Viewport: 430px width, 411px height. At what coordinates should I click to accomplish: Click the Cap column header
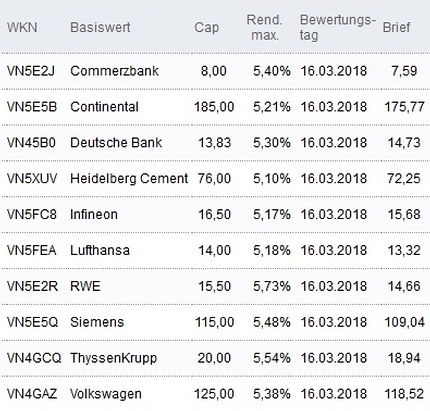tap(207, 28)
